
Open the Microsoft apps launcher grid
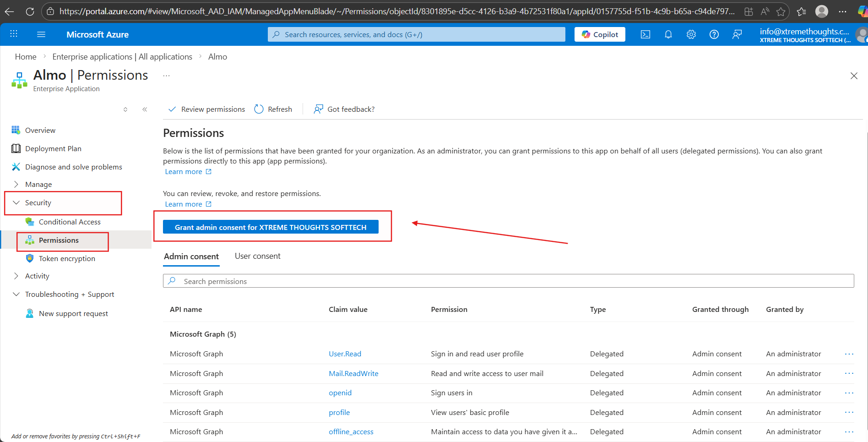pos(13,34)
